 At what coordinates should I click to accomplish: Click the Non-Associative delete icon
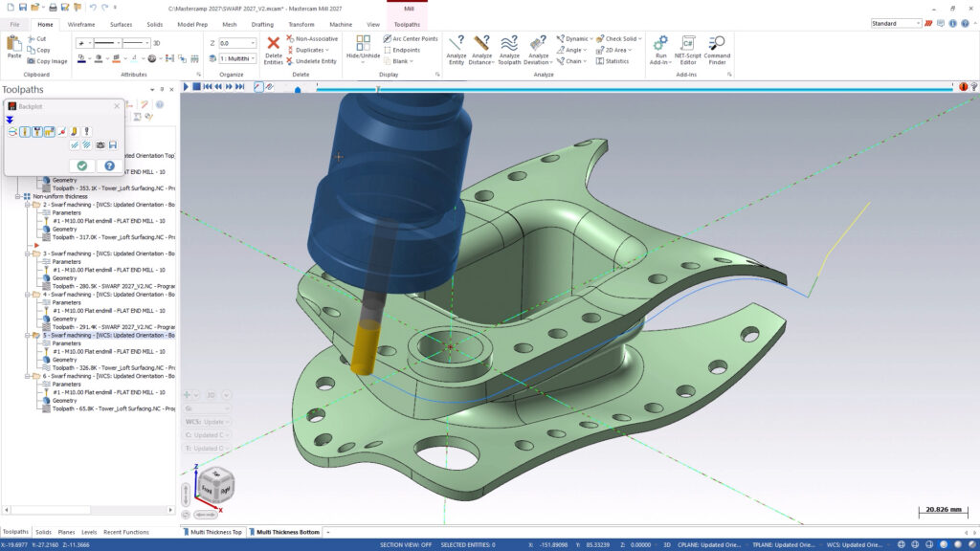(290, 38)
